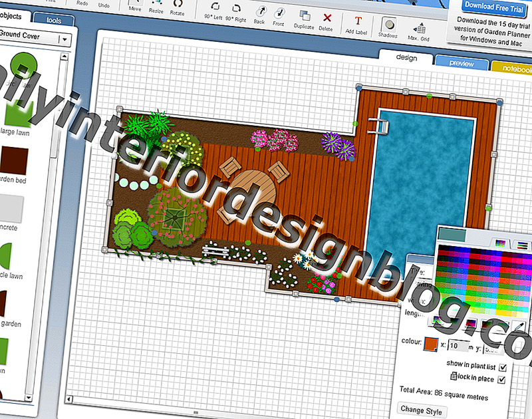Select the purple flower plants

pyautogui.click(x=338, y=146)
